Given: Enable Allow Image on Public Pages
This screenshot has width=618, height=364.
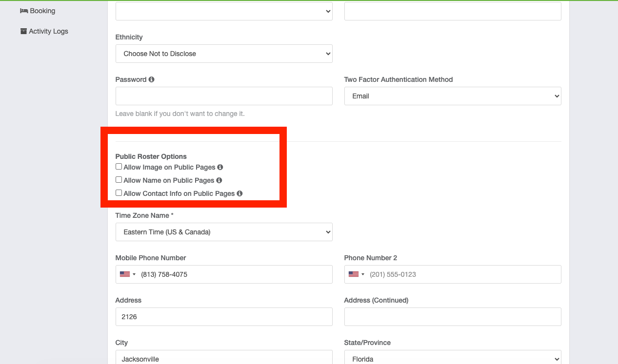Looking at the screenshot, I should coord(119,167).
